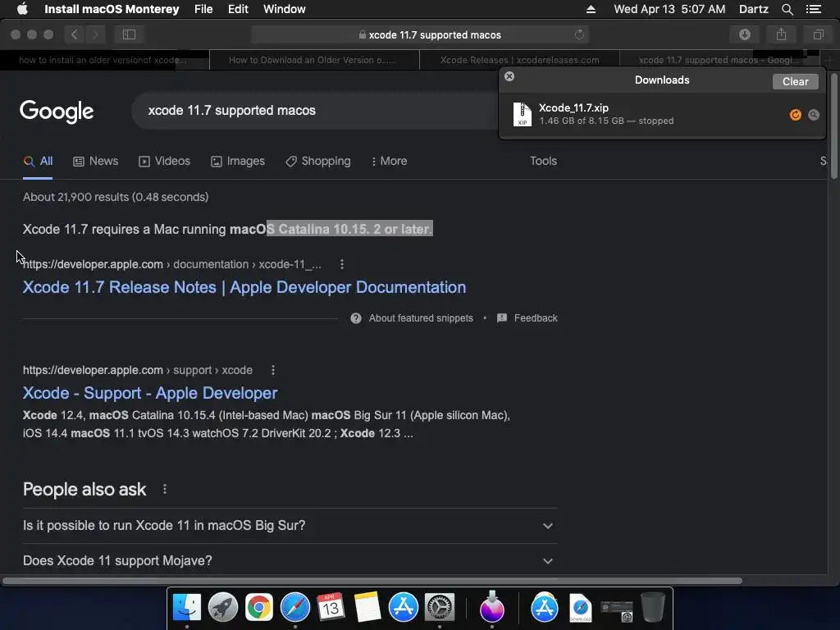
Task: Close the Downloads popover
Action: 509,76
